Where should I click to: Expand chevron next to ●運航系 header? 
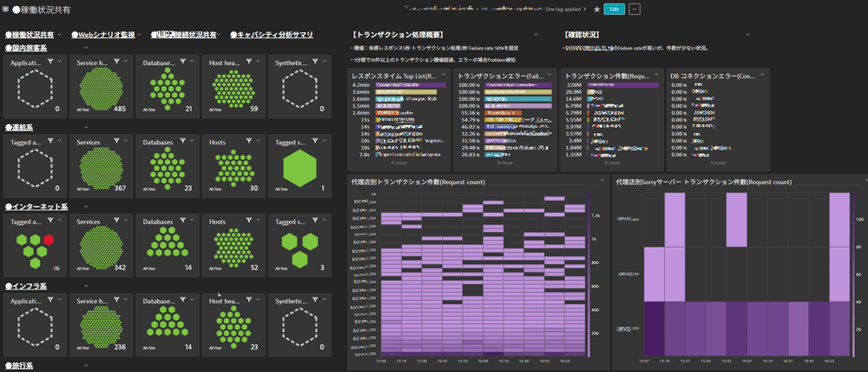coord(86,128)
